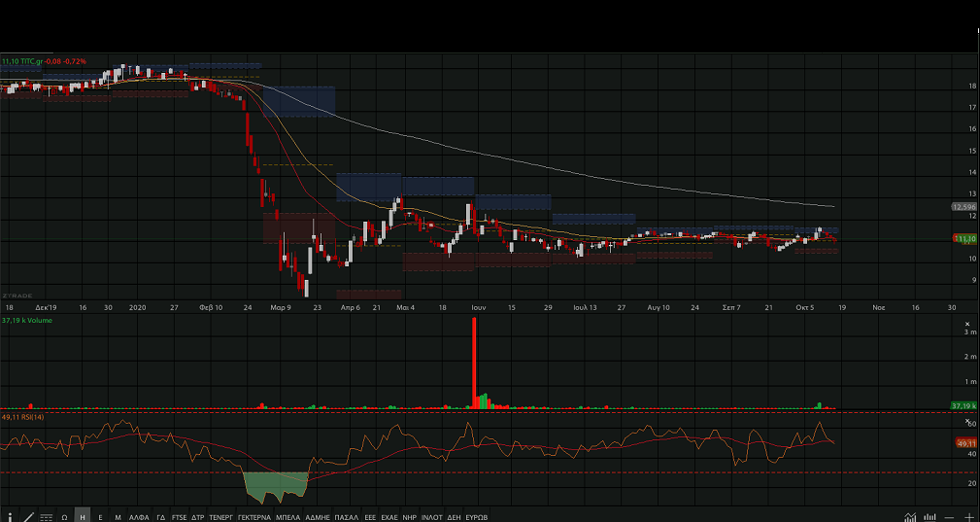This screenshot has height=522, width=980.
Task: Switch to the H daily timeframe
Action: (x=83, y=516)
